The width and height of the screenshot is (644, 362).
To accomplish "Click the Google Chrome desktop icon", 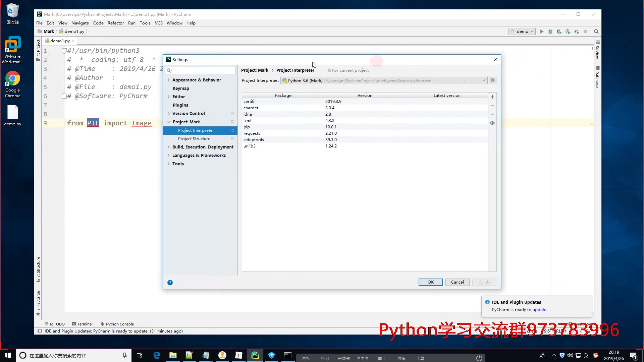I will 13,84.
